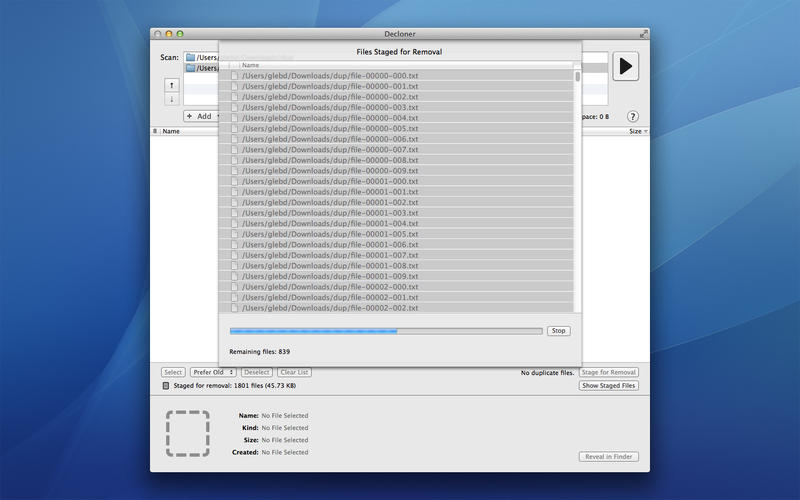
Task: Click the Name header in staged files sheet
Action: pyautogui.click(x=251, y=65)
